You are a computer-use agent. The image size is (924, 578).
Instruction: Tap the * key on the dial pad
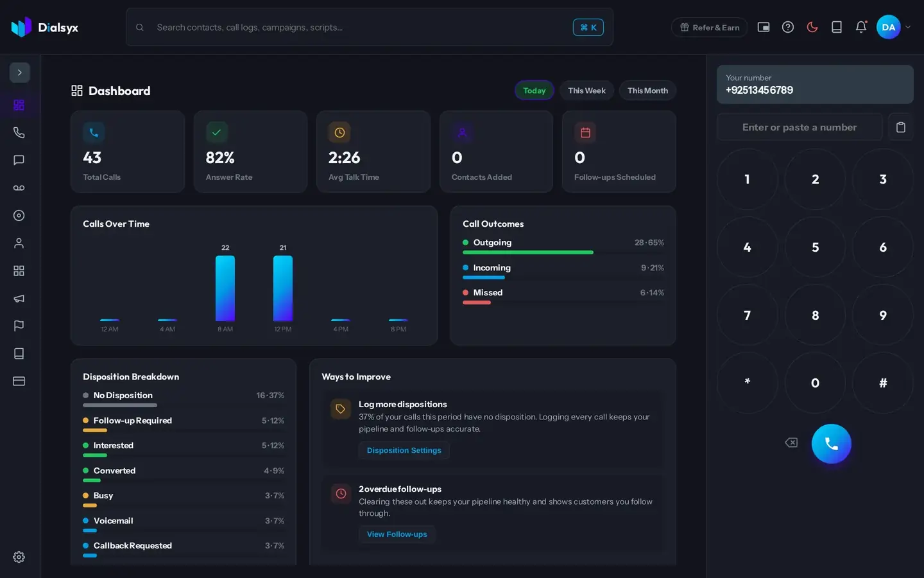748,383
